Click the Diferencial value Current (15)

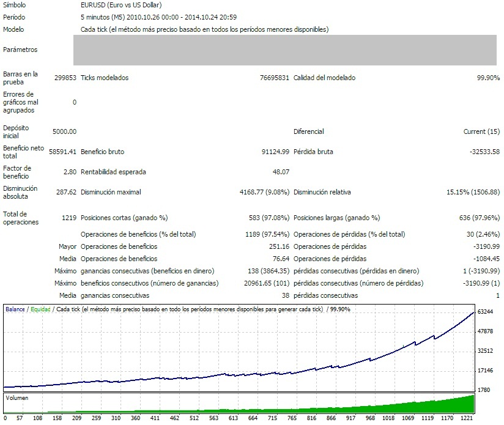[481, 131]
